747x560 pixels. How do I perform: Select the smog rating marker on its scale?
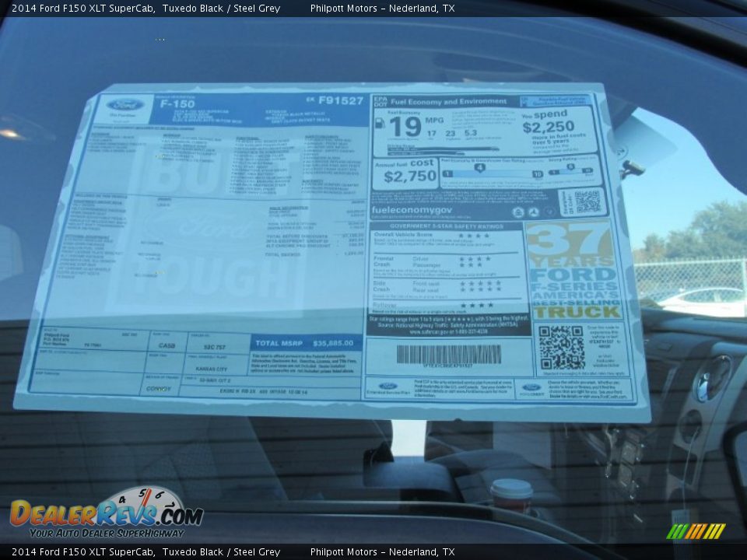(570, 166)
